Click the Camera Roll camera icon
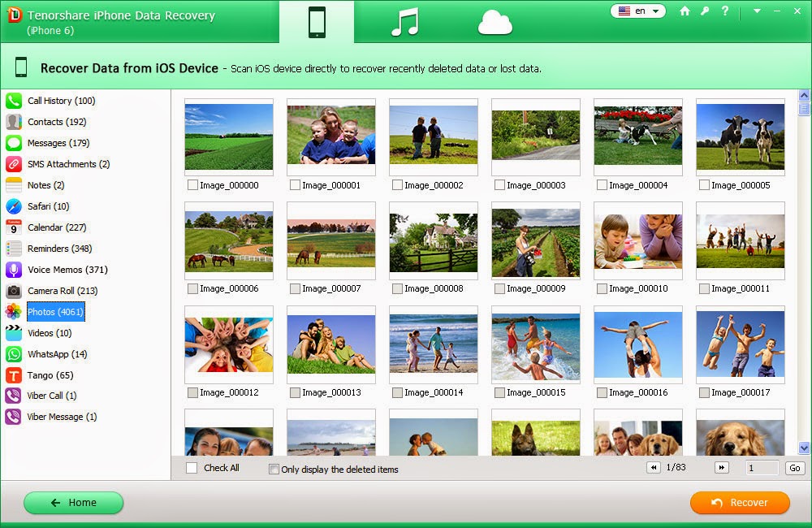Image resolution: width=812 pixels, height=528 pixels. point(14,291)
